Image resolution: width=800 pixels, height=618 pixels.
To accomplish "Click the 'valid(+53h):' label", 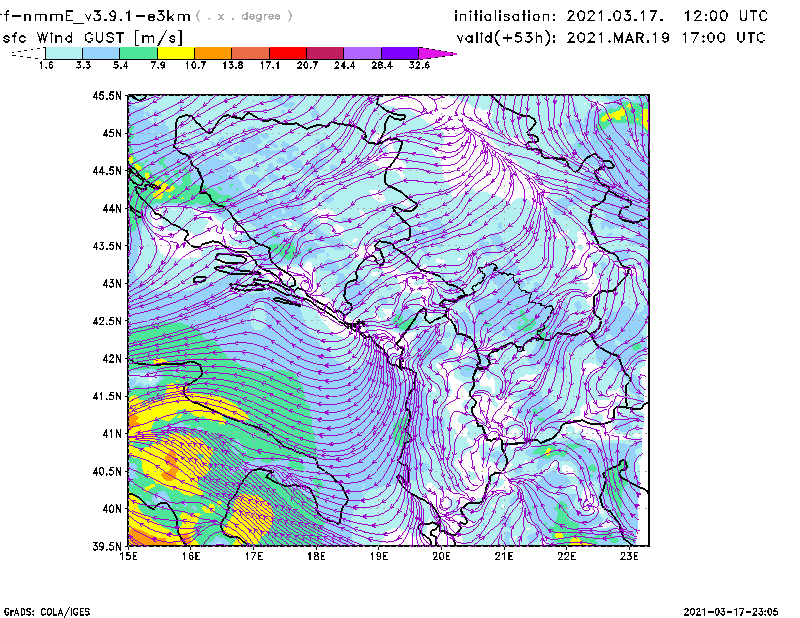I will click(x=507, y=38).
